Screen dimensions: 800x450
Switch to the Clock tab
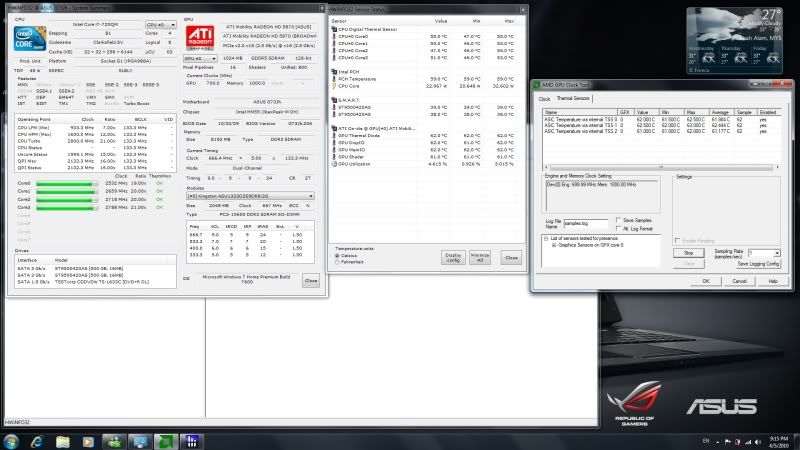(544, 99)
